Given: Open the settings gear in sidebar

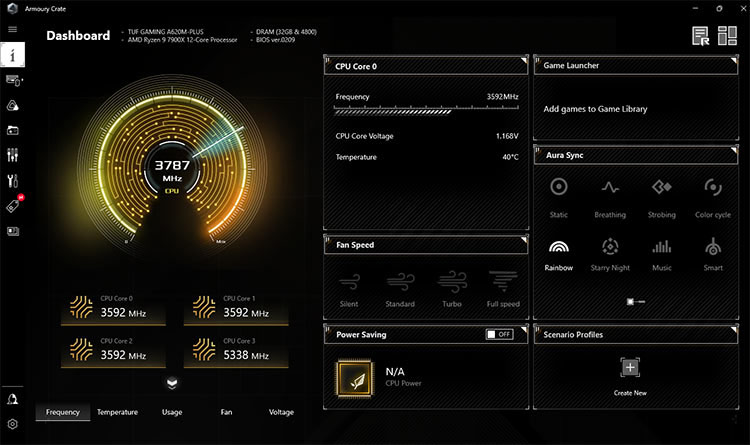Looking at the screenshot, I should tap(13, 423).
